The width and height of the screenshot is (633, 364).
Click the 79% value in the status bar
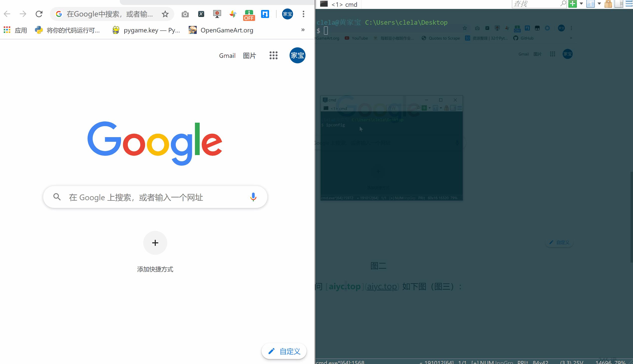620,362
